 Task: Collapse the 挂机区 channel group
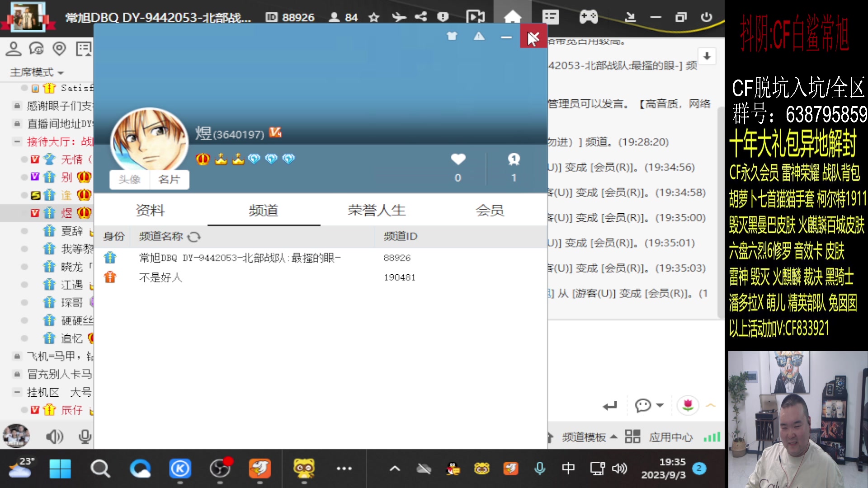click(x=17, y=392)
